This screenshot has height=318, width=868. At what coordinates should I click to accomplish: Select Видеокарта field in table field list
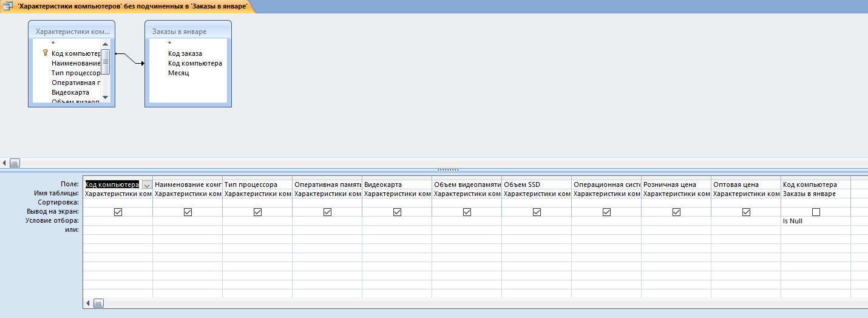(x=70, y=92)
